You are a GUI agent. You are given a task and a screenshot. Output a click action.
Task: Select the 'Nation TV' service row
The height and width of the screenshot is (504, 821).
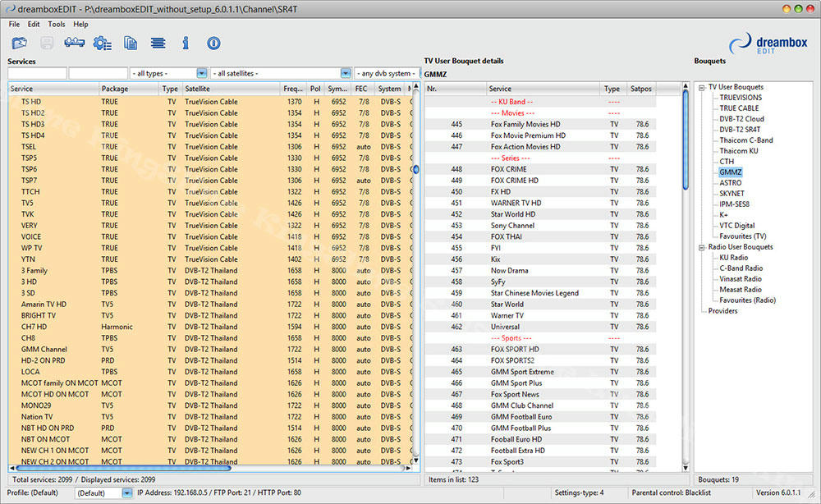[210, 417]
